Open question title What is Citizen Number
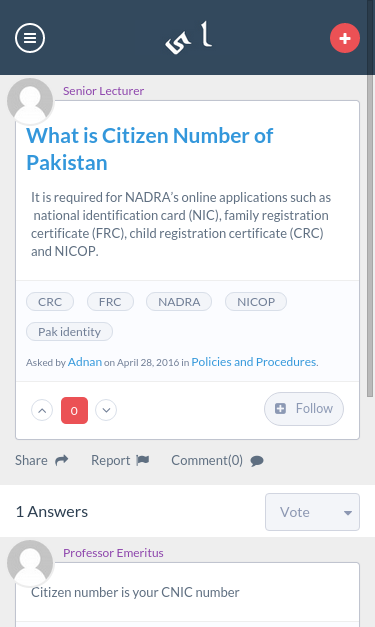Viewport: 375px width, 627px height. click(x=150, y=149)
